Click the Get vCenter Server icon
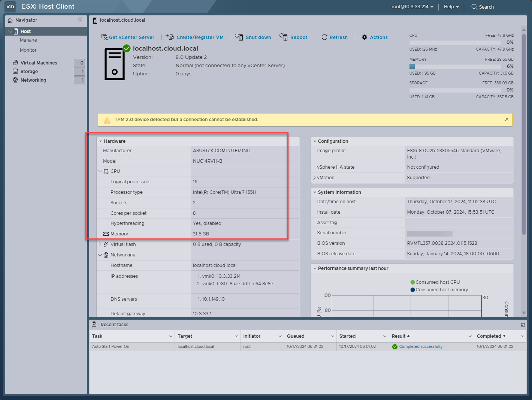The width and height of the screenshot is (532, 400). click(x=105, y=37)
